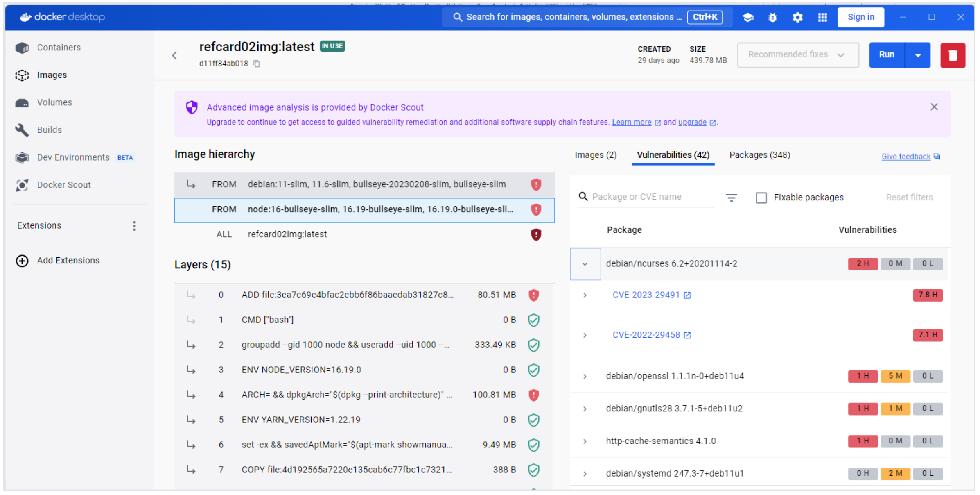Select layer 5 ENV YARN_VERSION=1.22.19
Viewport: 980px width, 495px height.
coord(364,420)
